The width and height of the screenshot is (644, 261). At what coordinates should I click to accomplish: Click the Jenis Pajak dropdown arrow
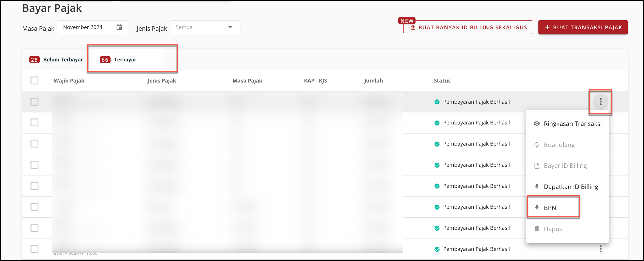tap(230, 27)
